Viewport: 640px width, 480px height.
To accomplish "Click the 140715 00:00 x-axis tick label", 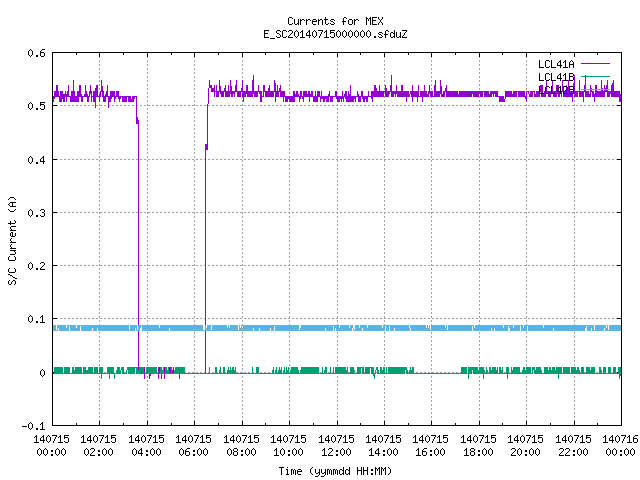I will (51, 446).
